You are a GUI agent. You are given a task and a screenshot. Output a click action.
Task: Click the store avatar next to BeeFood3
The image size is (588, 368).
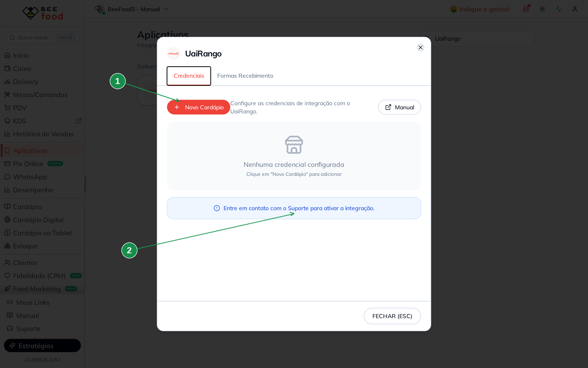pos(100,9)
